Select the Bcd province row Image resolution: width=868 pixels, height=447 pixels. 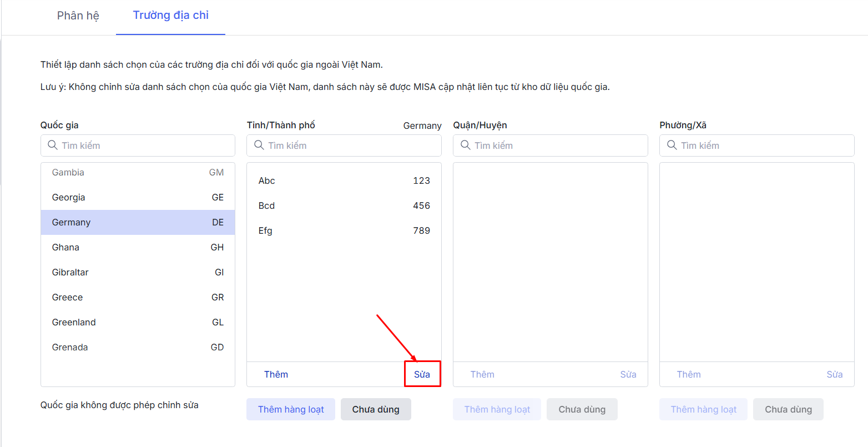point(344,205)
